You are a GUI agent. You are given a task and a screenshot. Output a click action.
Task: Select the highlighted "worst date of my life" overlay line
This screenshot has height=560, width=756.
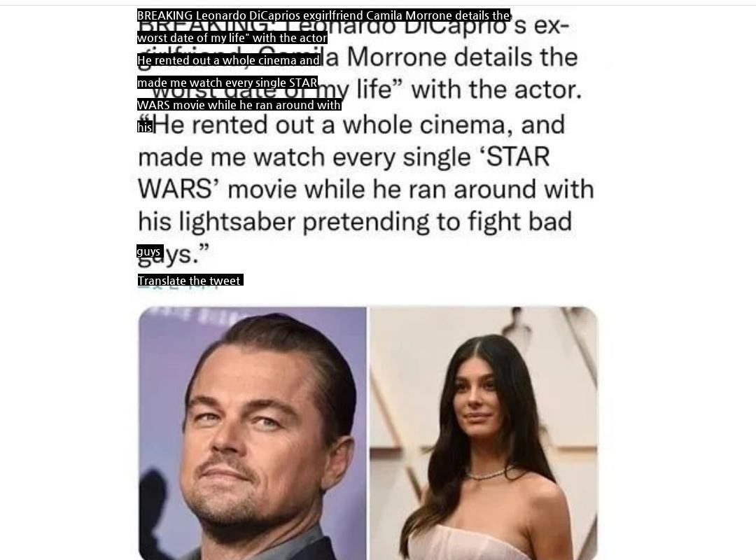pos(232,38)
